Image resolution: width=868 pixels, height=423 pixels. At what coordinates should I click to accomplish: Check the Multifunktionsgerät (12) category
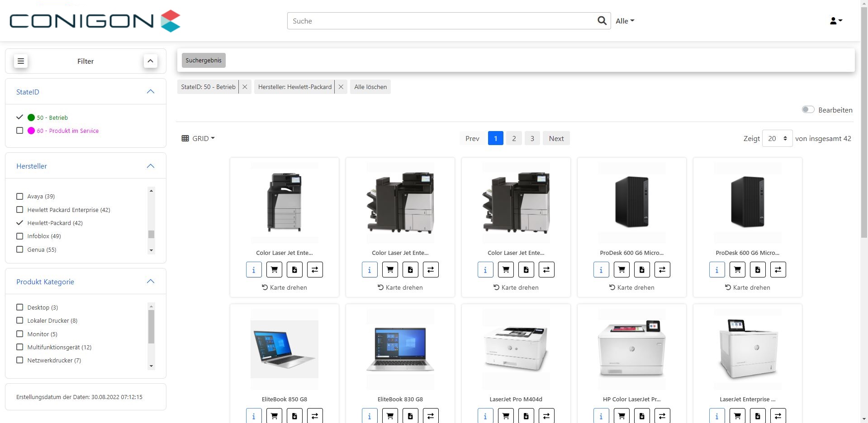pos(19,347)
